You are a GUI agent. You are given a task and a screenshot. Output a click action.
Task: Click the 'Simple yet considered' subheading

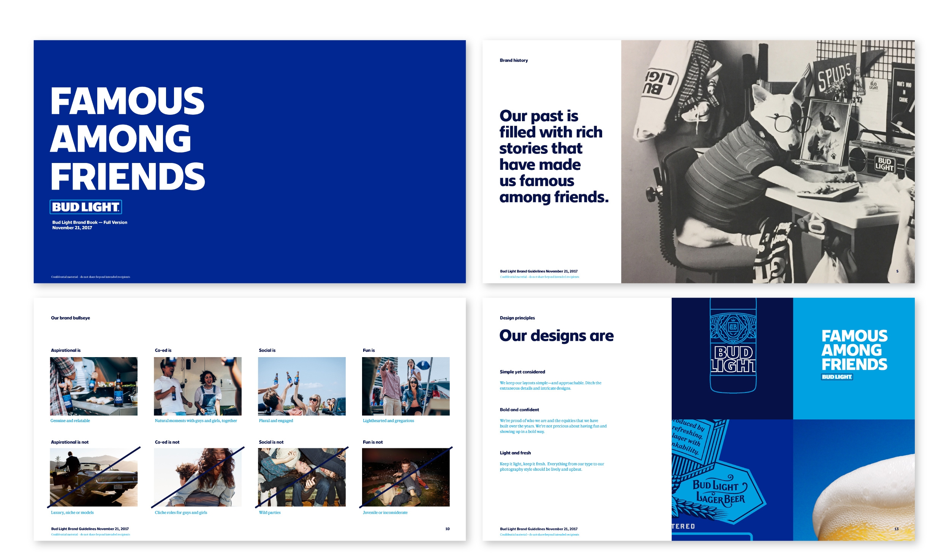coord(522,372)
